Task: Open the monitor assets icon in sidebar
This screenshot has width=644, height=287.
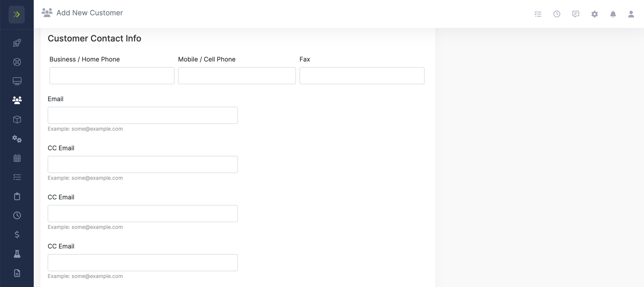Action: click(x=17, y=81)
